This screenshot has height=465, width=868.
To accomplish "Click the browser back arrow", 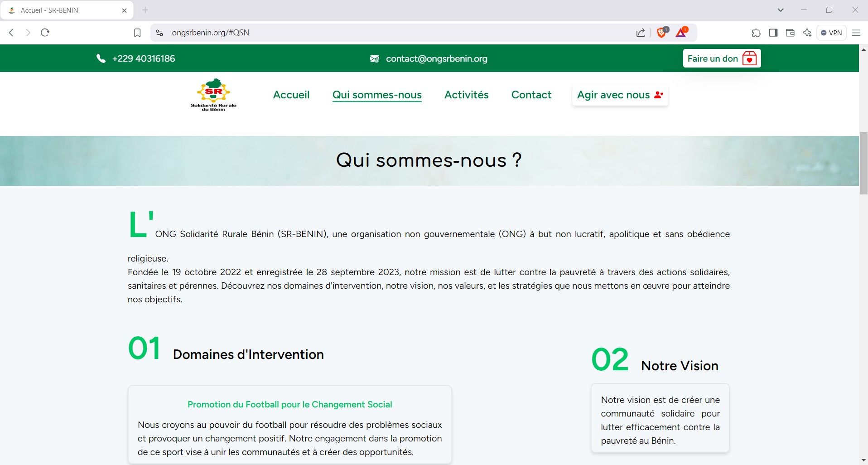I will 12,33.
